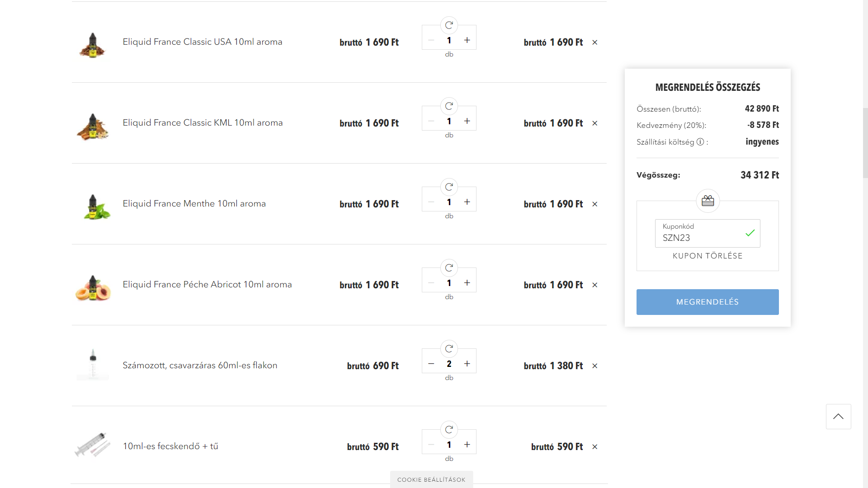
Task: Increase quantity of Classic USA aroma
Action: coord(467,40)
